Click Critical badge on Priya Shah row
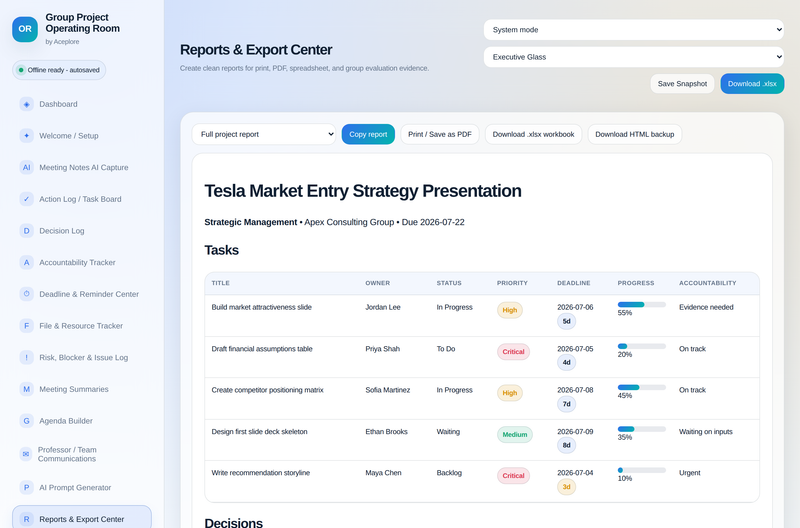Screen dimensions: 800x528 tap(513, 352)
